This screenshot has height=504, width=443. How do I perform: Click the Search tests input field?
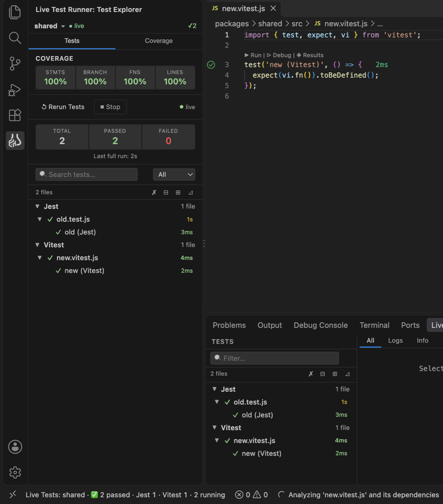coord(86,175)
